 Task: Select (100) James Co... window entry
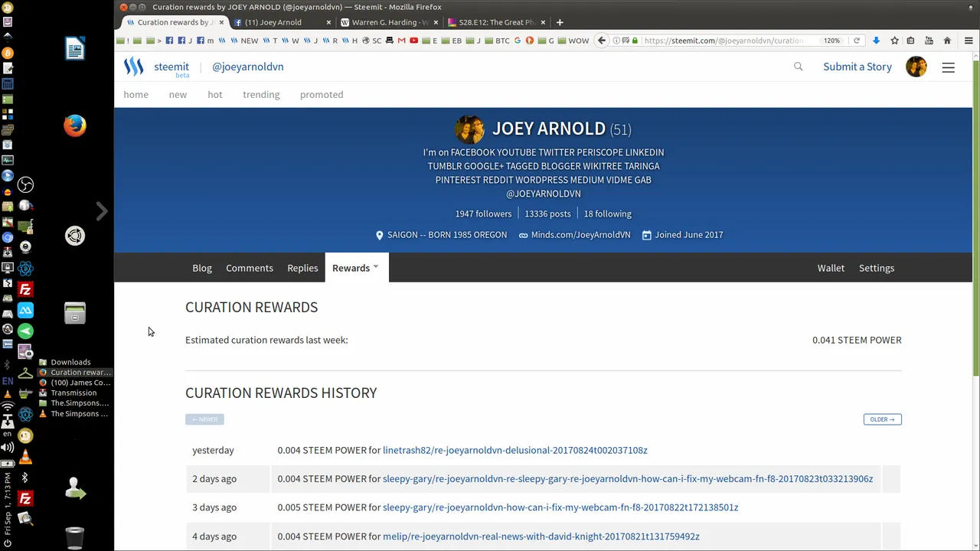[x=75, y=383]
